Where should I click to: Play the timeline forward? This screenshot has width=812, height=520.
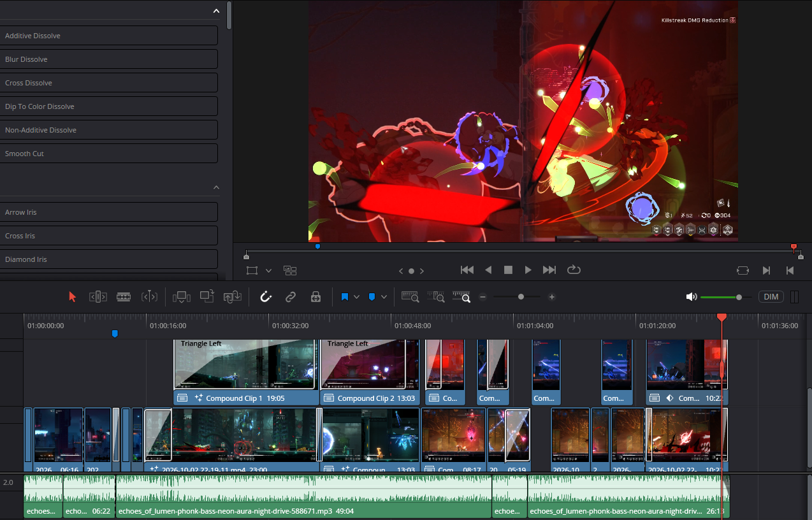pos(528,270)
